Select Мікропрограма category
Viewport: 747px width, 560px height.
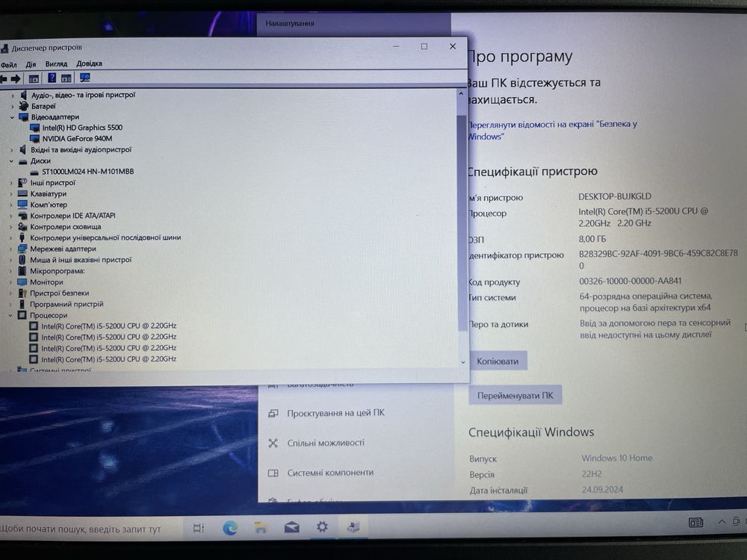[x=58, y=271]
